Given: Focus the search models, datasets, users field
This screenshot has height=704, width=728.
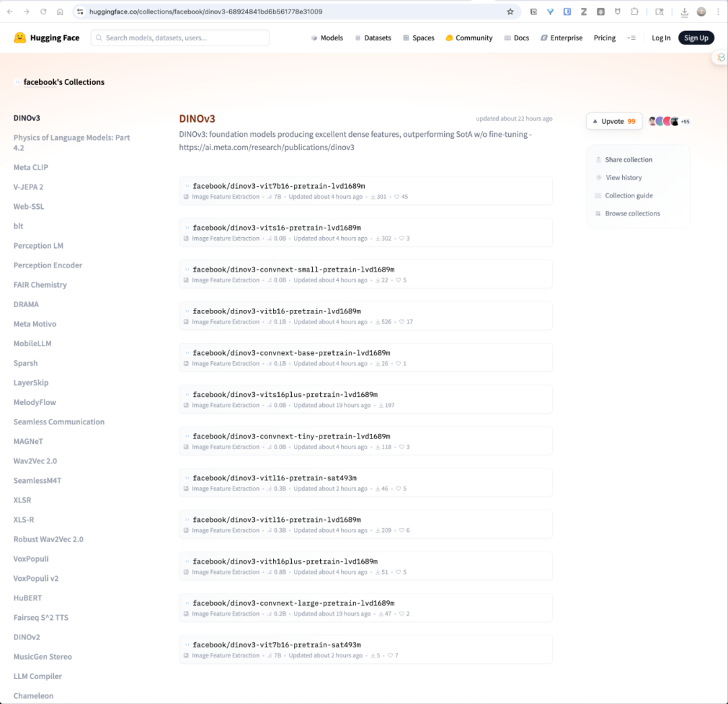Looking at the screenshot, I should (180, 38).
